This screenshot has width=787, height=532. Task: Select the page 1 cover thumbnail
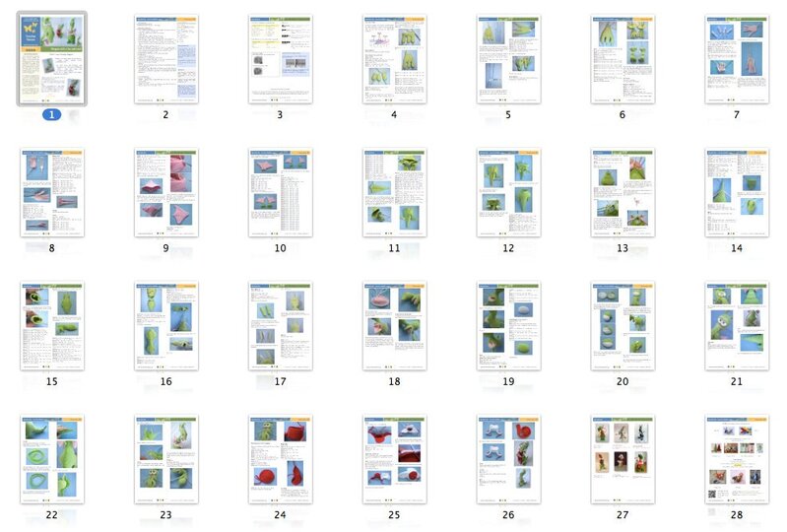point(51,58)
